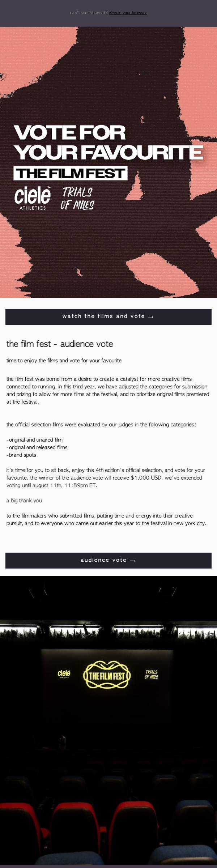This screenshot has width=217, height=868.
Task: Click the small ciele logo on cinema screen
Action: (x=64, y=674)
